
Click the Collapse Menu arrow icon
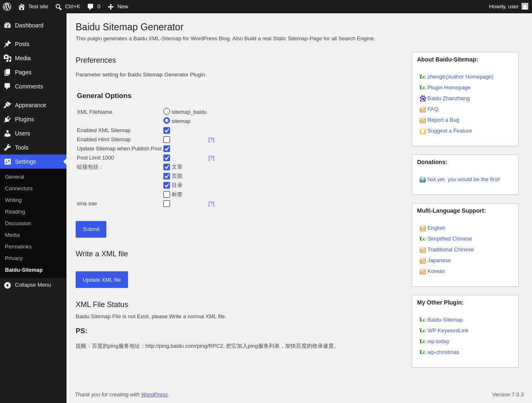coord(7,285)
